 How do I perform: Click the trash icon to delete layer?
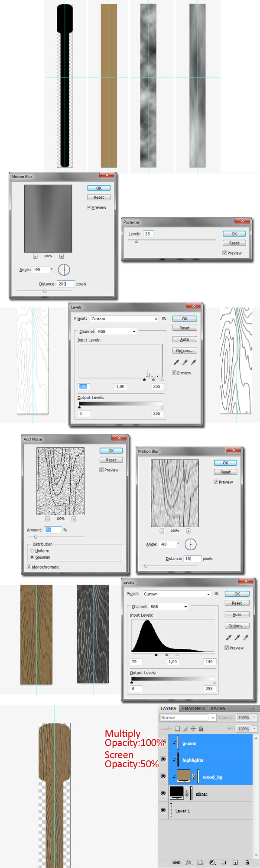(x=247, y=862)
